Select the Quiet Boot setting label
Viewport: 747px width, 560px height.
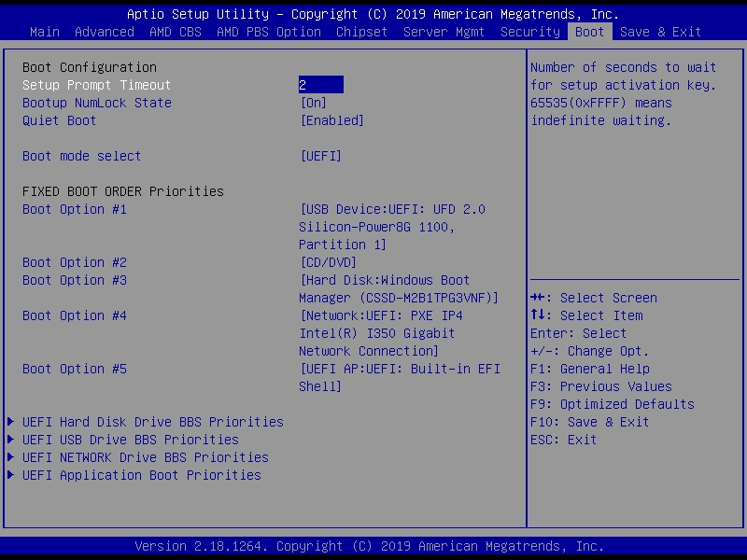click(x=59, y=120)
